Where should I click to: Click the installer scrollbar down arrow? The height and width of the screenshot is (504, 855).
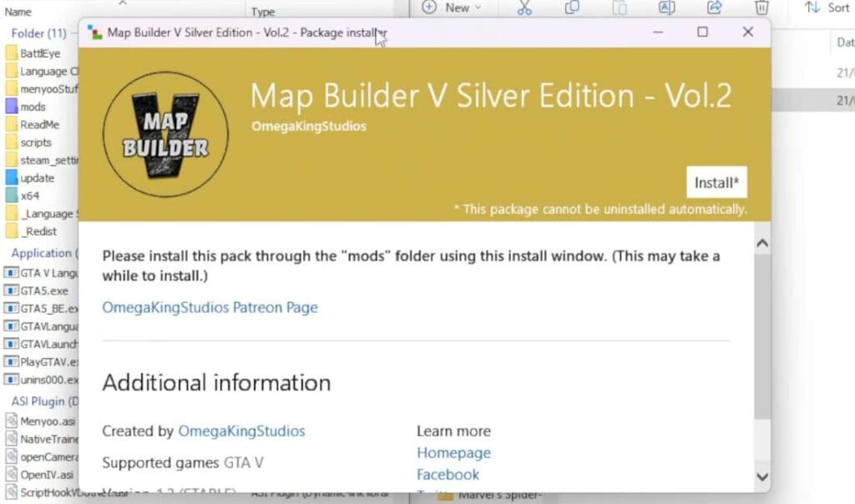[x=761, y=476]
